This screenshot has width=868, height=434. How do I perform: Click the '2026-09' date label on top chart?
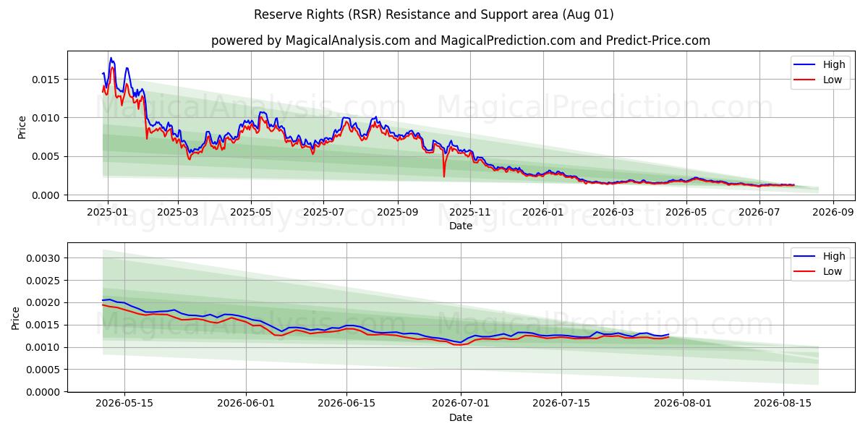click(x=833, y=212)
